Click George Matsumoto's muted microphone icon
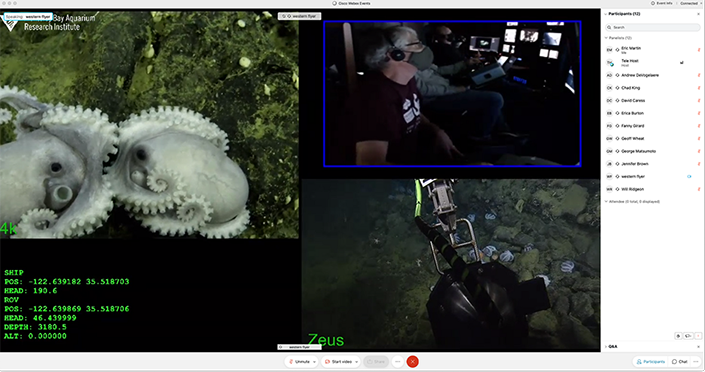 tap(699, 151)
